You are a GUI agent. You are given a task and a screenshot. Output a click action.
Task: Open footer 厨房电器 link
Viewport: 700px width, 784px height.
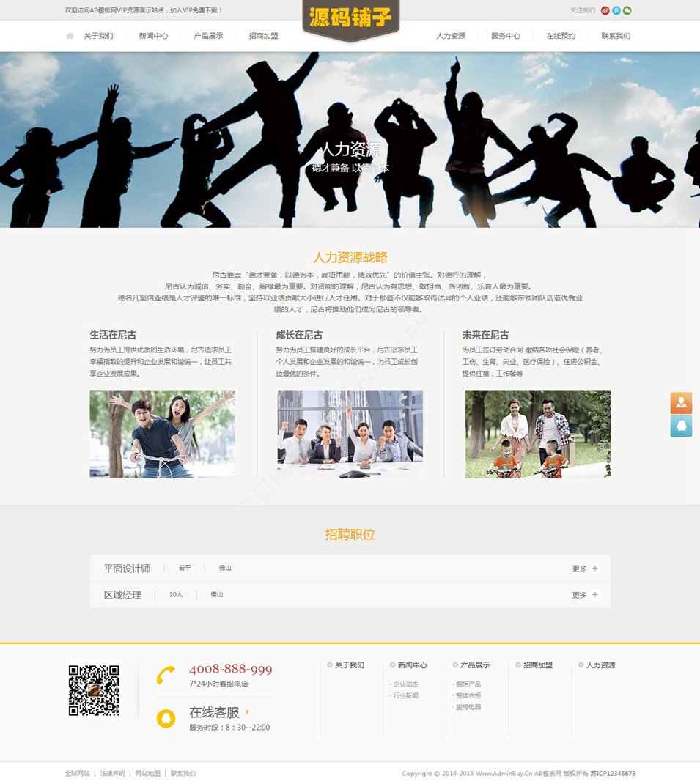(468, 708)
